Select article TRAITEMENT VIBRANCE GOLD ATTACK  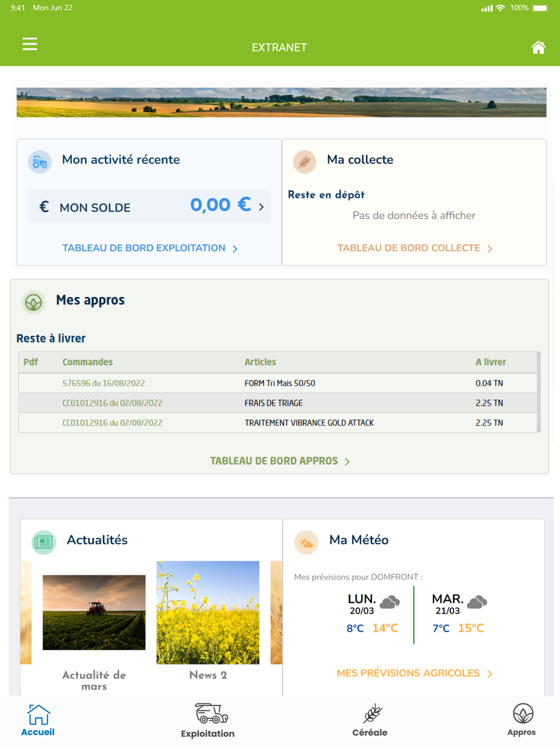pos(309,423)
